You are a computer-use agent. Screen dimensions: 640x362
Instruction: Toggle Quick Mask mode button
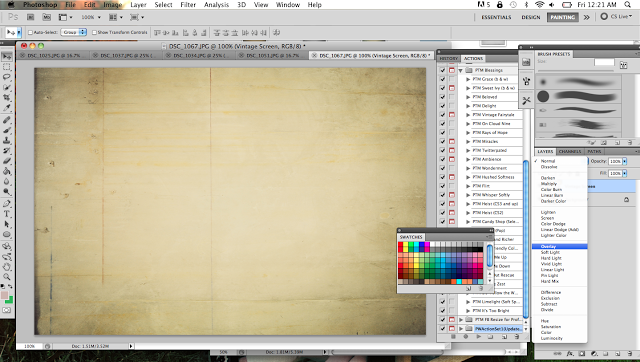(x=7, y=310)
